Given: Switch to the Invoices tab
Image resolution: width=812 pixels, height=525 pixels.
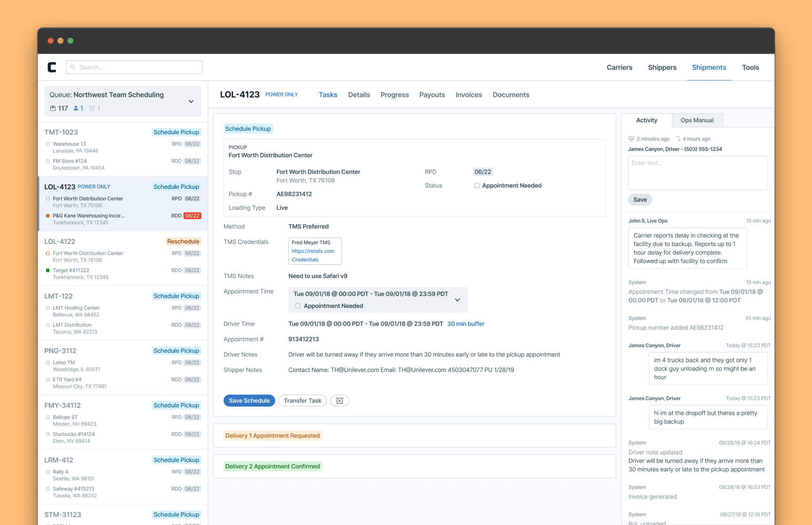Looking at the screenshot, I should coord(468,94).
